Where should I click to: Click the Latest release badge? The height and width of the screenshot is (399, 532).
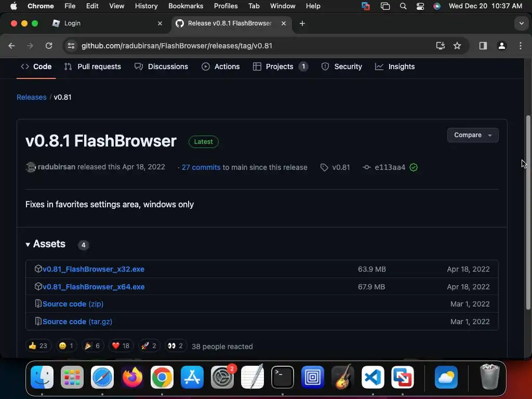pyautogui.click(x=203, y=142)
